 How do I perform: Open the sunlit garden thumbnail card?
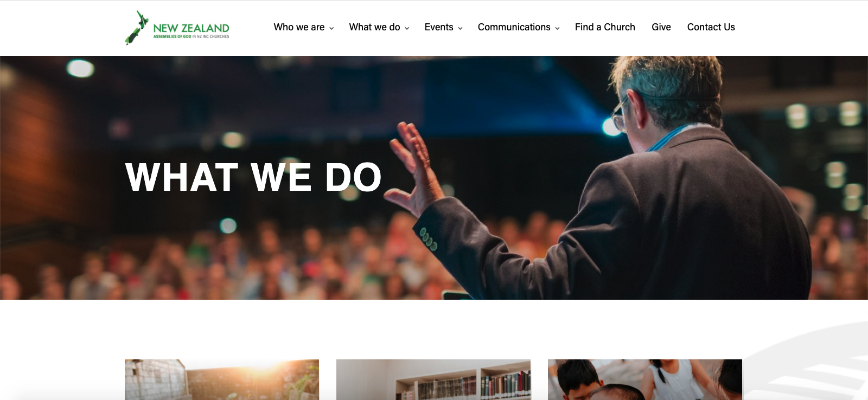pos(222,379)
